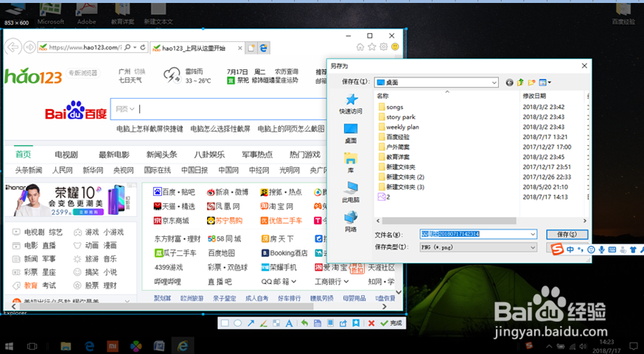This screenshot has width=644, height=354.
Task: Cancel the screenshot with the red X
Action: point(371,323)
